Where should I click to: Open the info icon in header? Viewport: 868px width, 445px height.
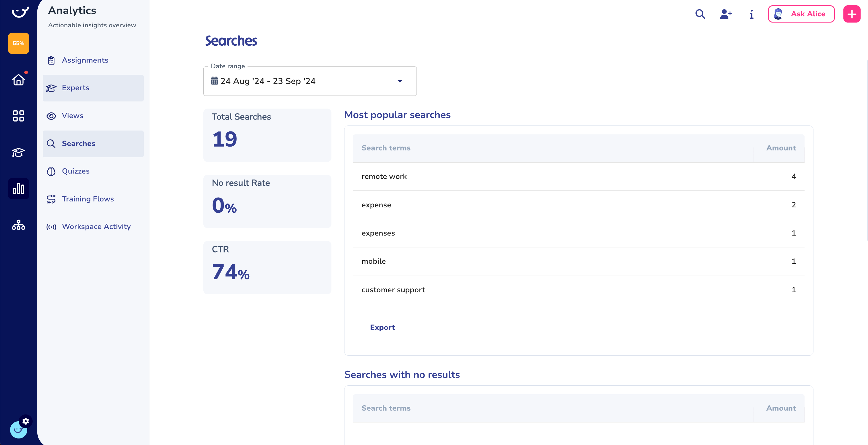(751, 14)
